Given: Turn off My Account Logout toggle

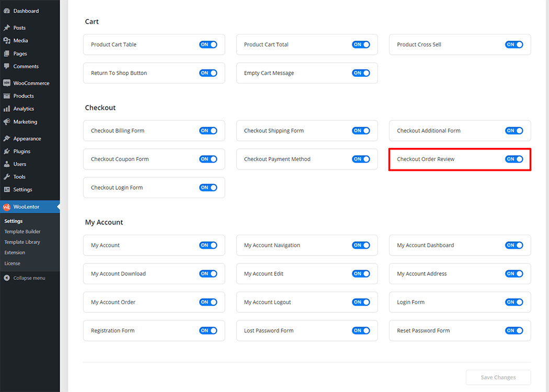Looking at the screenshot, I should (361, 302).
